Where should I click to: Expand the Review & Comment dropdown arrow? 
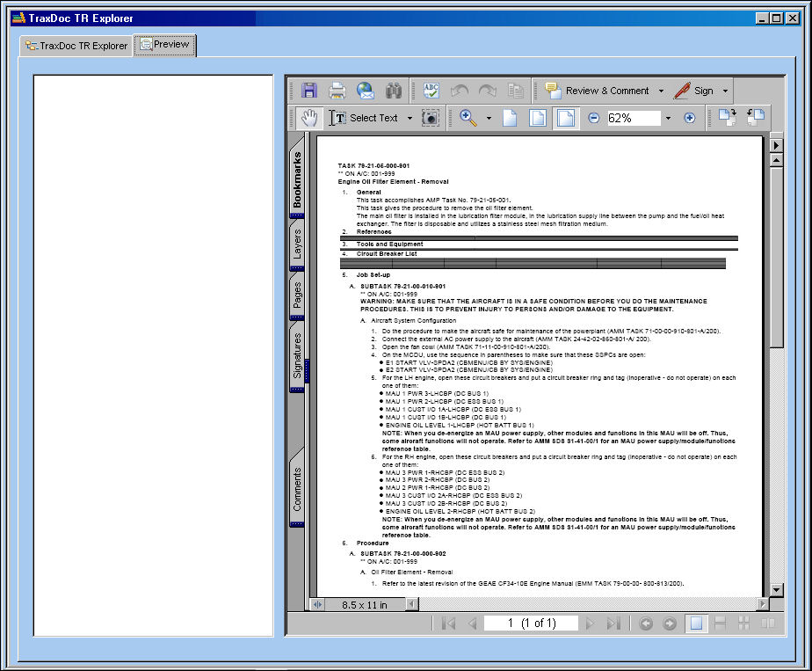point(661,91)
